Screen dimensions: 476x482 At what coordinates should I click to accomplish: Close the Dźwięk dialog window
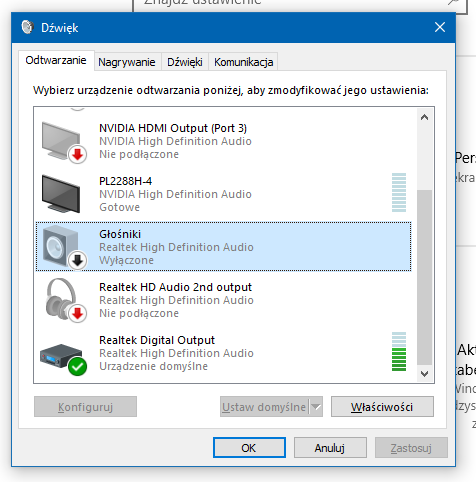tap(440, 27)
